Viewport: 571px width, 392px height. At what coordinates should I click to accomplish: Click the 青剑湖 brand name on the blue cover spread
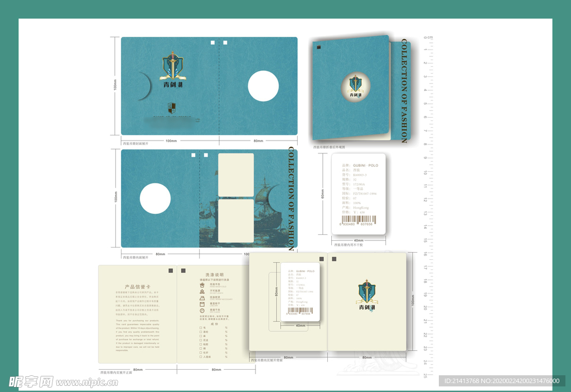coord(173,85)
